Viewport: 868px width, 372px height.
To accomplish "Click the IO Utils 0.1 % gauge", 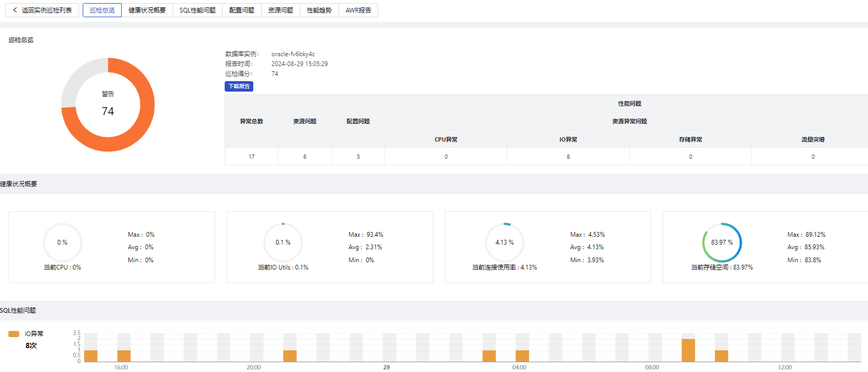I will [x=283, y=242].
